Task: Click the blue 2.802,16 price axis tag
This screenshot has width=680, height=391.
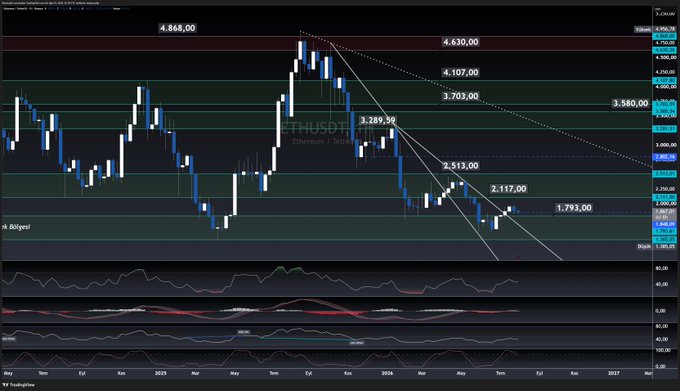Action: [x=664, y=156]
